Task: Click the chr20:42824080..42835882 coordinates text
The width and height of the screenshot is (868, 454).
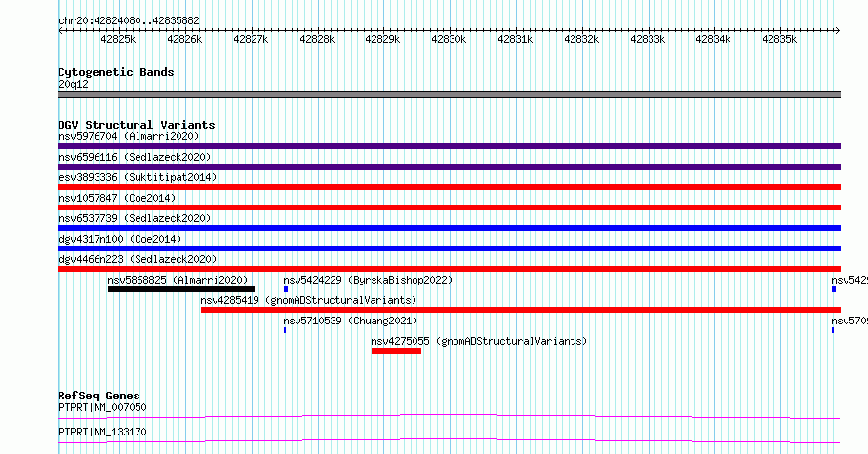Action: point(129,21)
